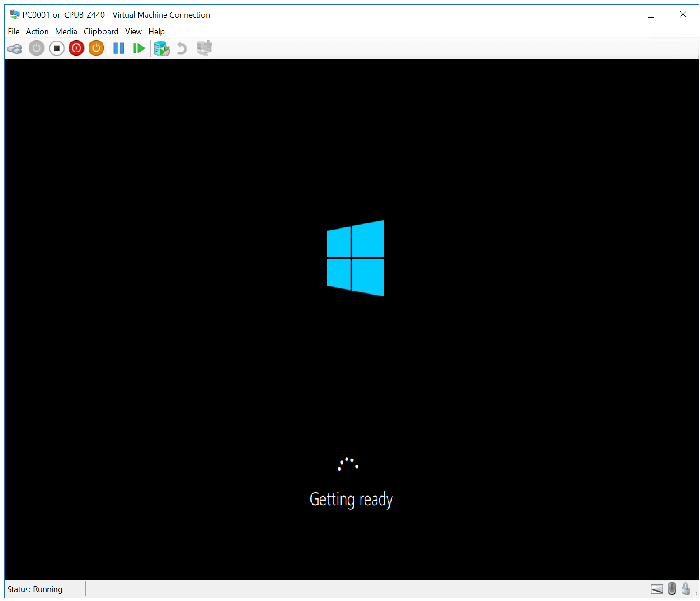
Task: Open the File menu
Action: click(x=13, y=31)
